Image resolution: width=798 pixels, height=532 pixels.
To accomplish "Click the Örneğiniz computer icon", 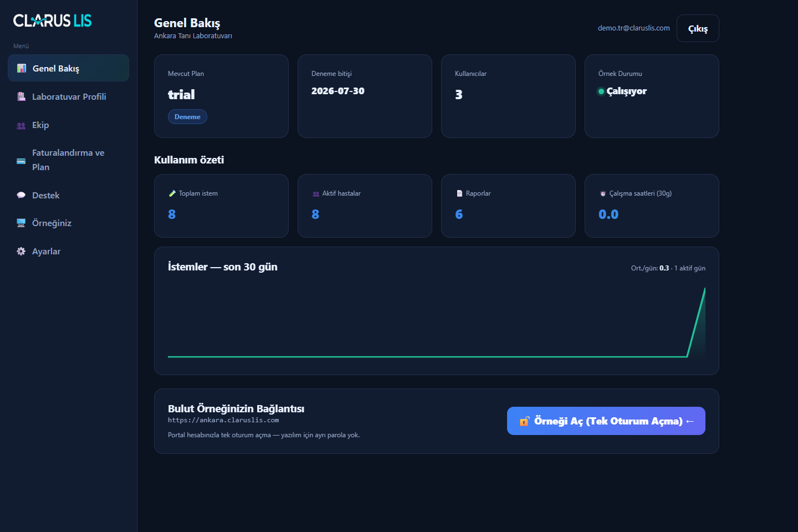I will pyautogui.click(x=21, y=223).
